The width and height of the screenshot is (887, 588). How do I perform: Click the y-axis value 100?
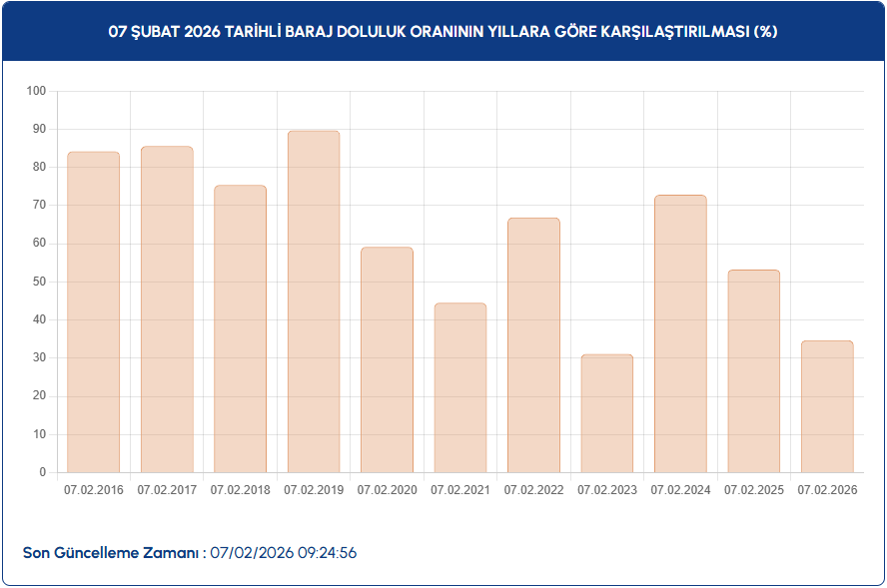[x=37, y=91]
